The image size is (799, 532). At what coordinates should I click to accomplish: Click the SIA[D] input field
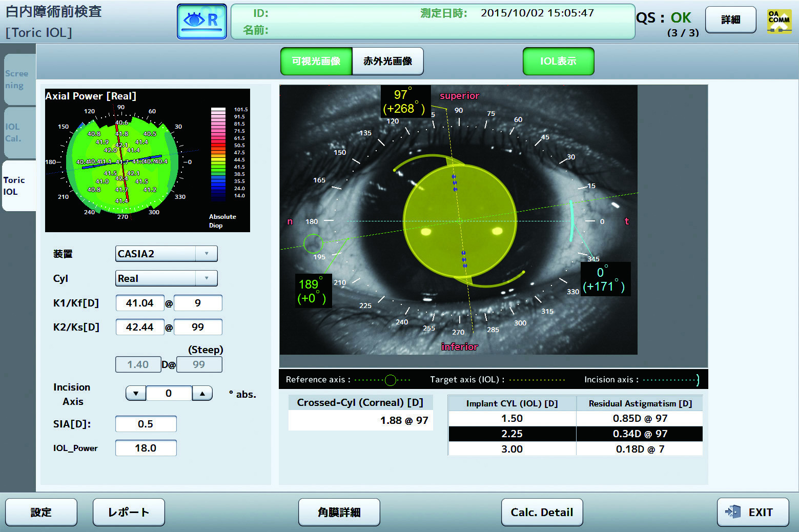146,424
